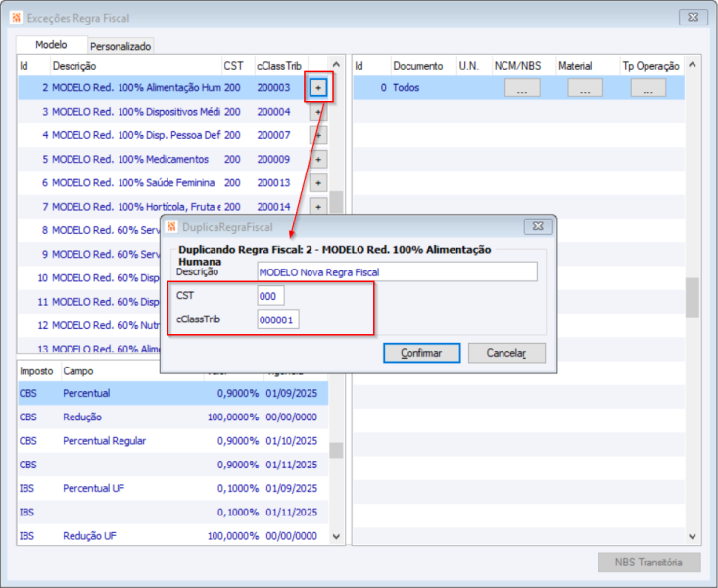Open the NCM/NBS ellipsis selector
This screenshot has height=588, width=718.
point(522,87)
